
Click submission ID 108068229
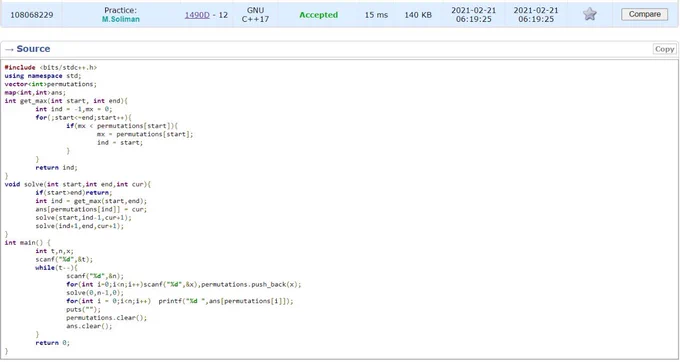32,15
